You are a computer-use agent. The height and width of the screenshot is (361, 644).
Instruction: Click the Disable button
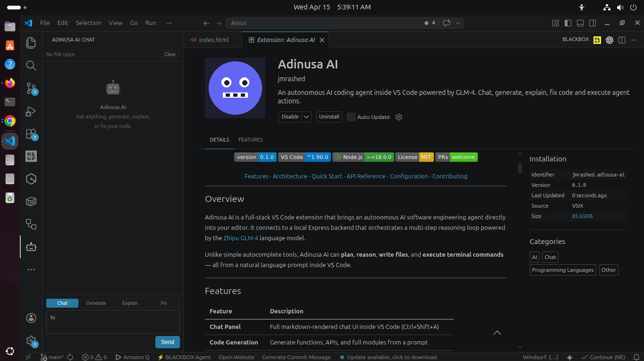[290, 117]
